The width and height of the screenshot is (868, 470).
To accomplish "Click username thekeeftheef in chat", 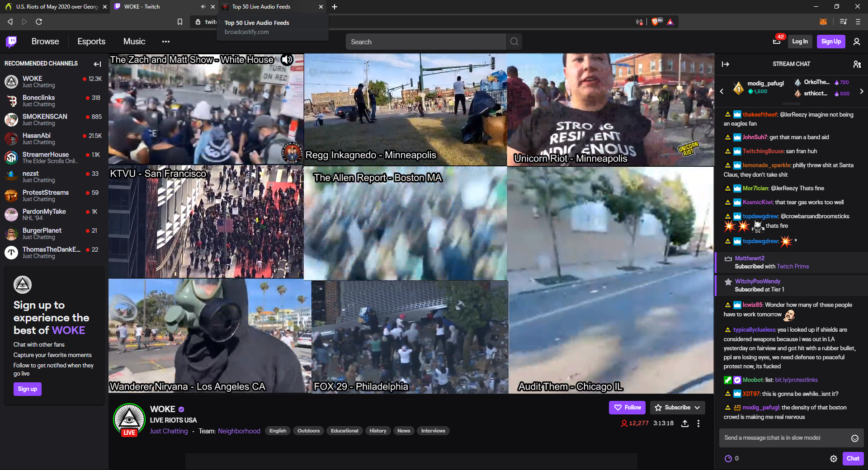I will tap(760, 115).
